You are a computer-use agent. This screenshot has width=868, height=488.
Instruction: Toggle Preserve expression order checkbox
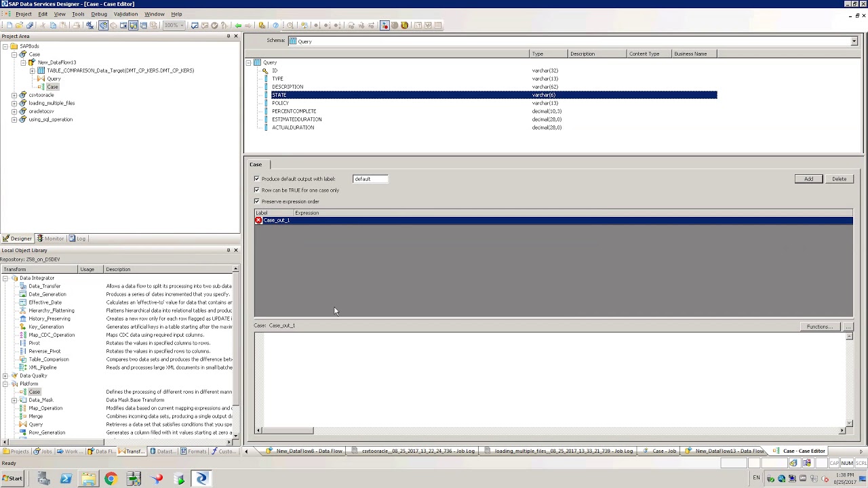257,201
